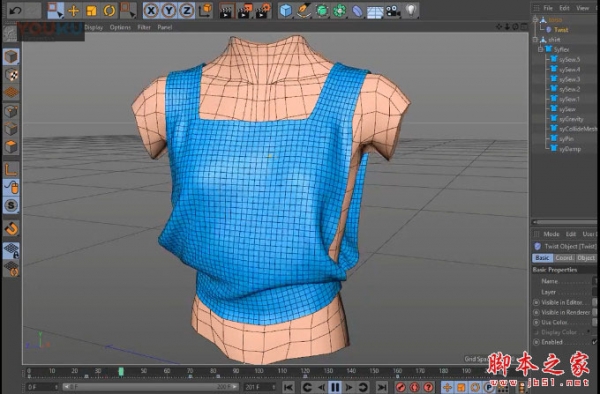Open the spline pen tool menu
This screenshot has height=394, width=600.
point(304,11)
